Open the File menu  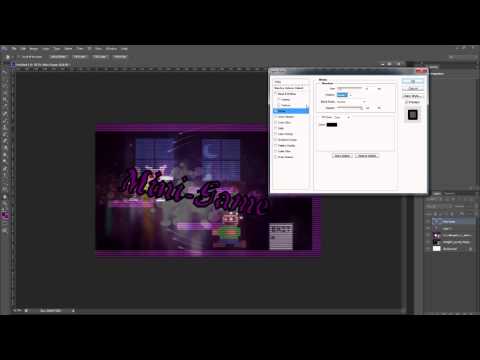pos(14,49)
